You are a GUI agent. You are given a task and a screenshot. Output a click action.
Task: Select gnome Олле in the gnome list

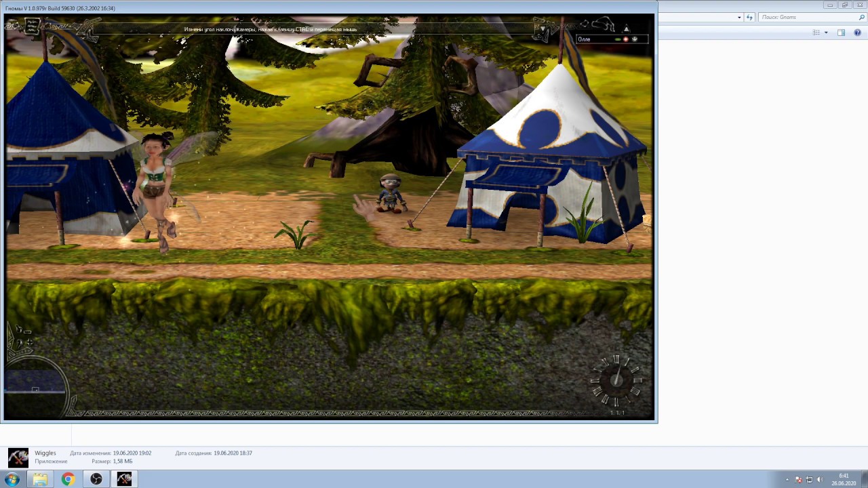612,39
